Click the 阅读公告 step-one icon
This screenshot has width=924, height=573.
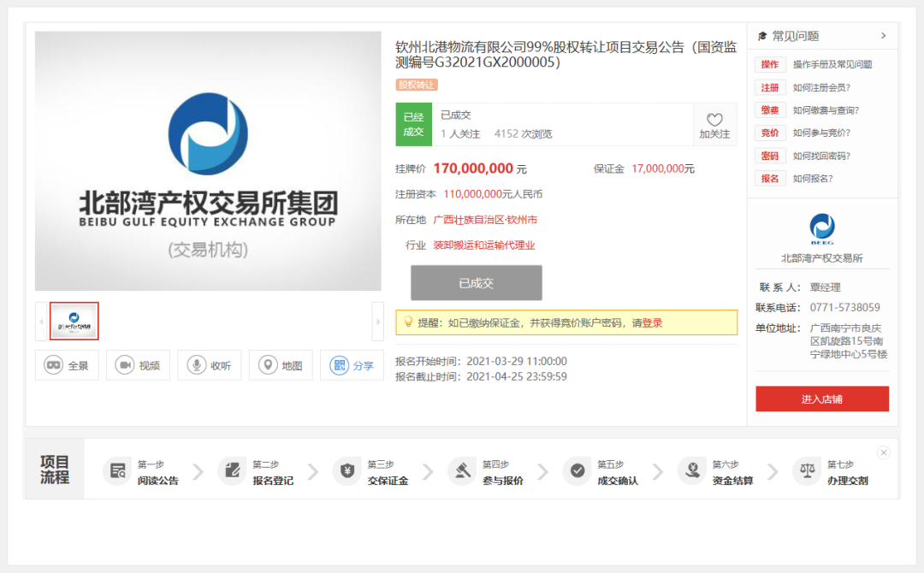pyautogui.click(x=117, y=471)
